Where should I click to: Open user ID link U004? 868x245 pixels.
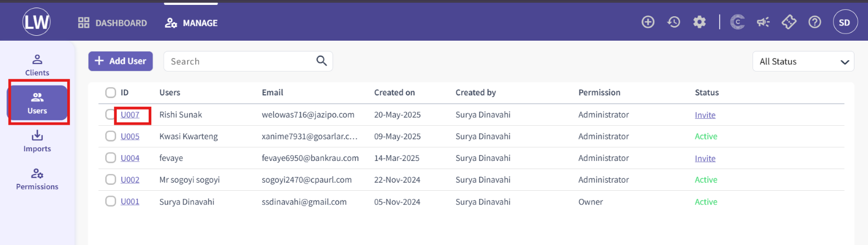coord(130,158)
